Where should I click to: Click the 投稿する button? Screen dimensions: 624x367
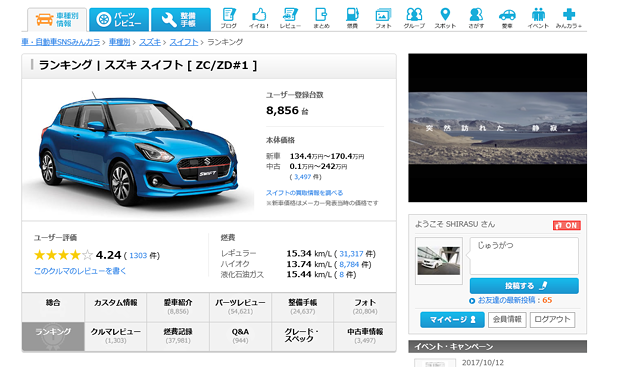pos(524,286)
